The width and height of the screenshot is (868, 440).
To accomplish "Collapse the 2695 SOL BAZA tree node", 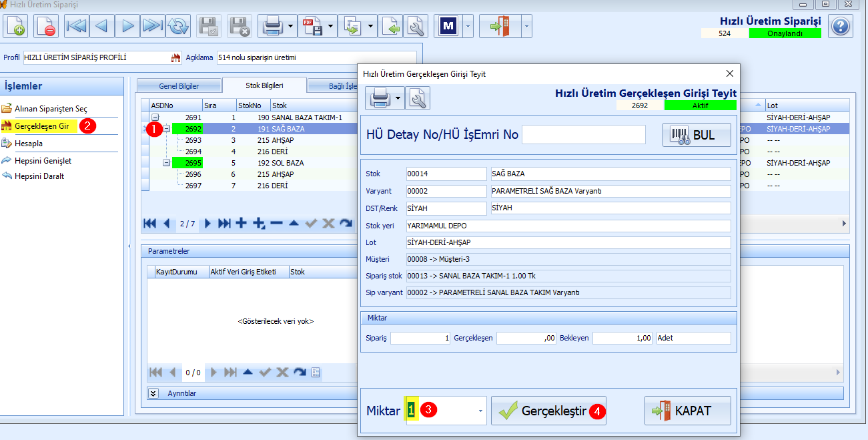I will point(167,163).
